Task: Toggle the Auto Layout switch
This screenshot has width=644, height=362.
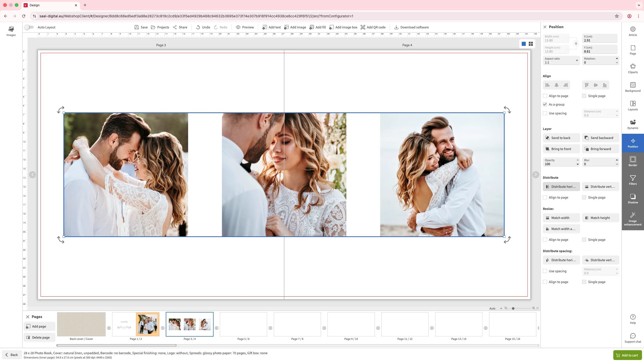Action: pyautogui.click(x=29, y=27)
